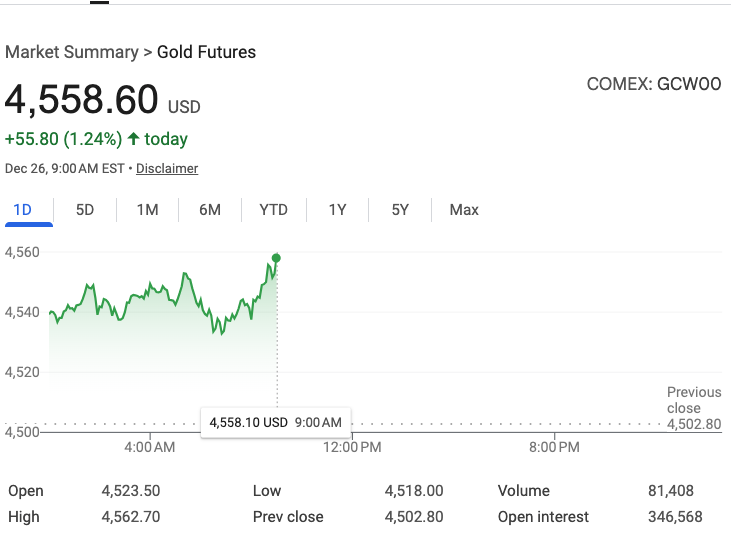Switch to the 1M chart range
Viewport: 731px width, 537px height.
147,210
